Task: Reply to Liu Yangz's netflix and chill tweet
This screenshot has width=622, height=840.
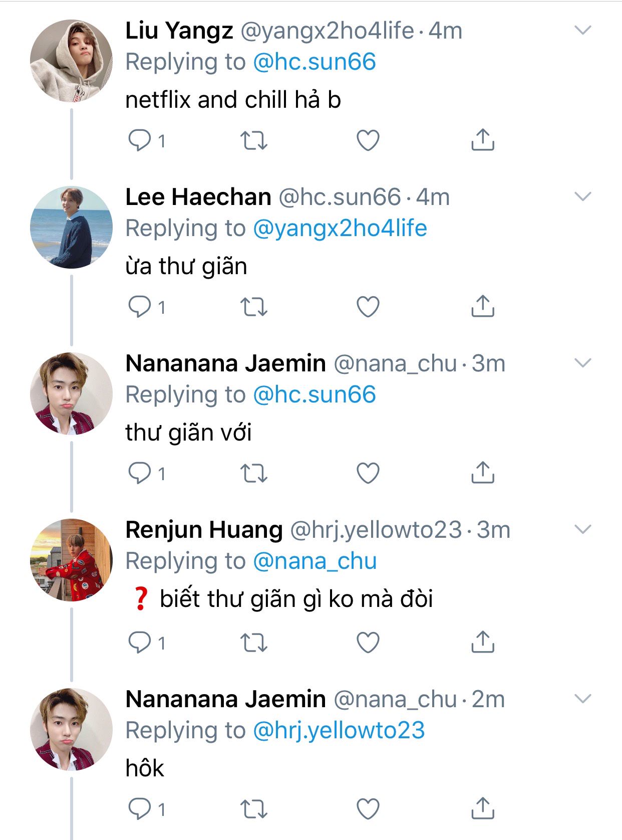Action: [140, 140]
